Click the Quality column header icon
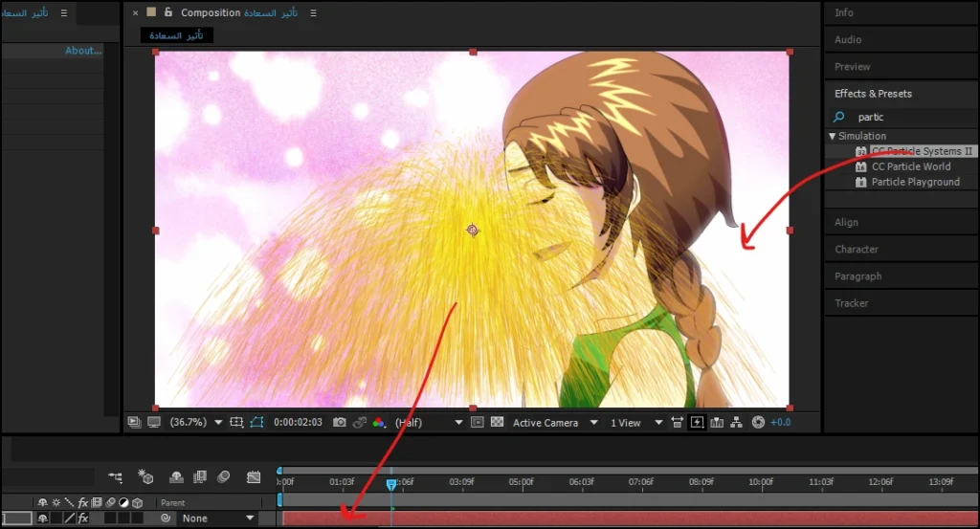Viewport: 980px width, 529px height. pyautogui.click(x=69, y=502)
